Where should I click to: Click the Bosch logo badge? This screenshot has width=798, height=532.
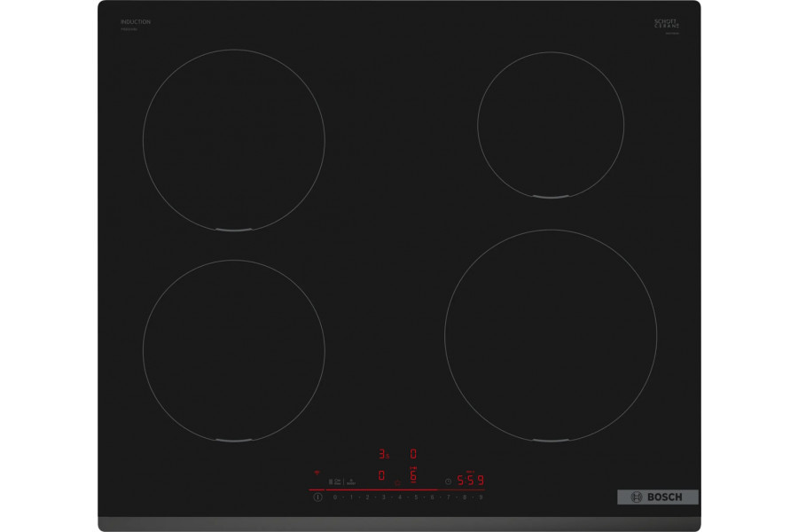pos(657,497)
